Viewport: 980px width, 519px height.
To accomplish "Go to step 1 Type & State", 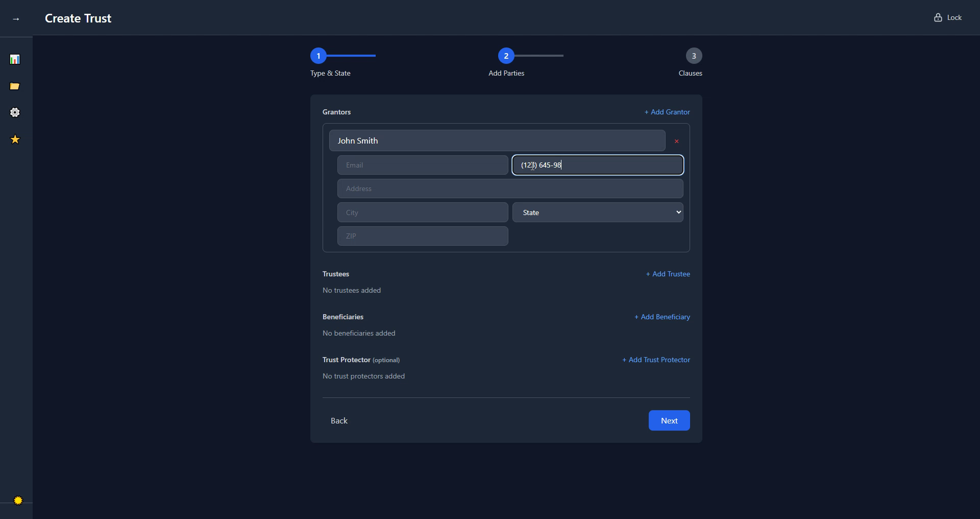I will pos(318,56).
